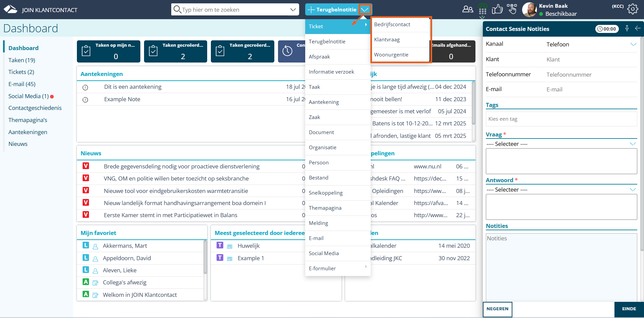The width and height of the screenshot is (644, 318).
Task: Open the Kanaal Telefoon dropdown
Action: point(633,44)
